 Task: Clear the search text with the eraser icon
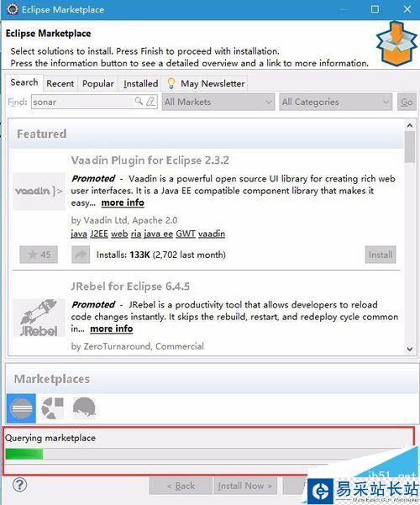[150, 102]
